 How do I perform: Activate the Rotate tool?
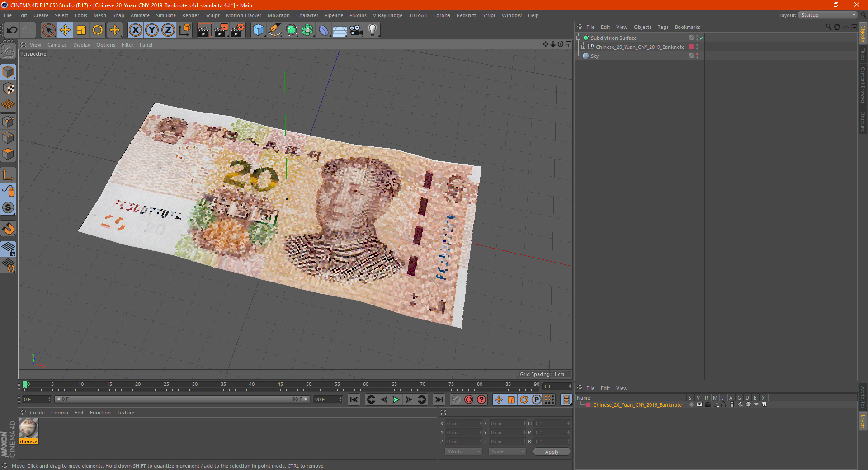(98, 30)
